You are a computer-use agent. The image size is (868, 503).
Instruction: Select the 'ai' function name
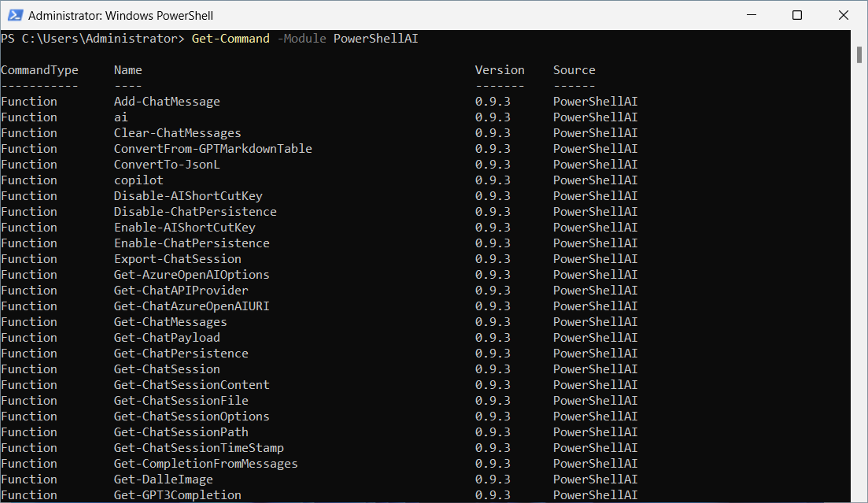[121, 118]
